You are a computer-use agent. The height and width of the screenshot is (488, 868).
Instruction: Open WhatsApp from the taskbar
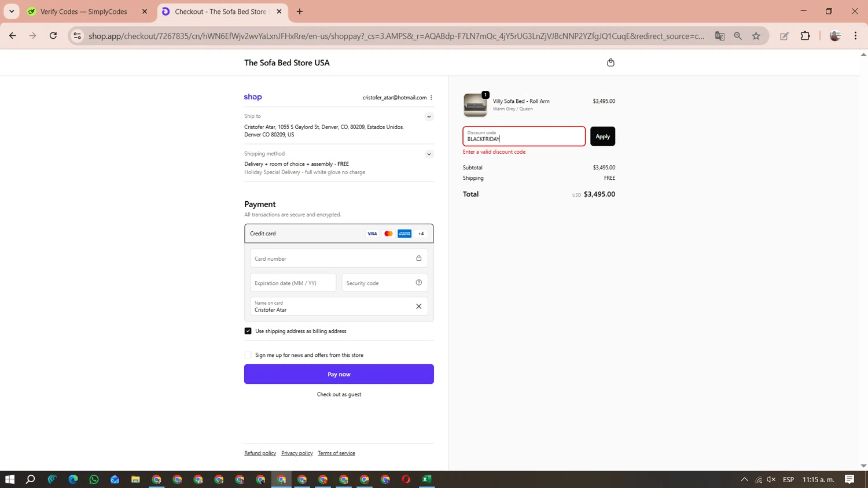(x=94, y=479)
